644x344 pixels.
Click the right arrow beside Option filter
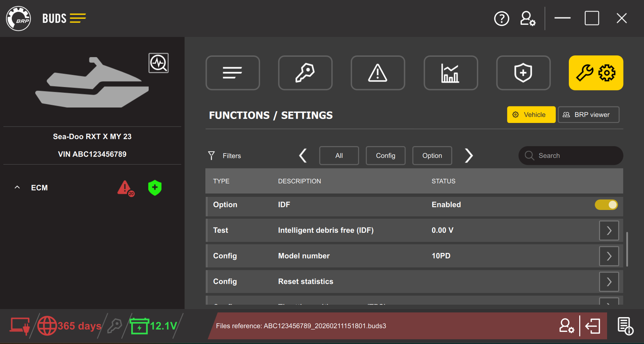pyautogui.click(x=469, y=156)
